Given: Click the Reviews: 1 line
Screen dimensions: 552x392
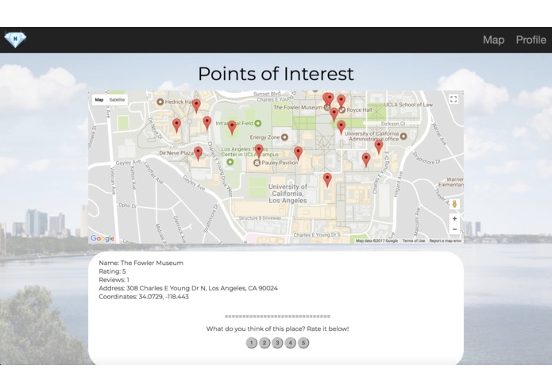Looking at the screenshot, I should [114, 280].
